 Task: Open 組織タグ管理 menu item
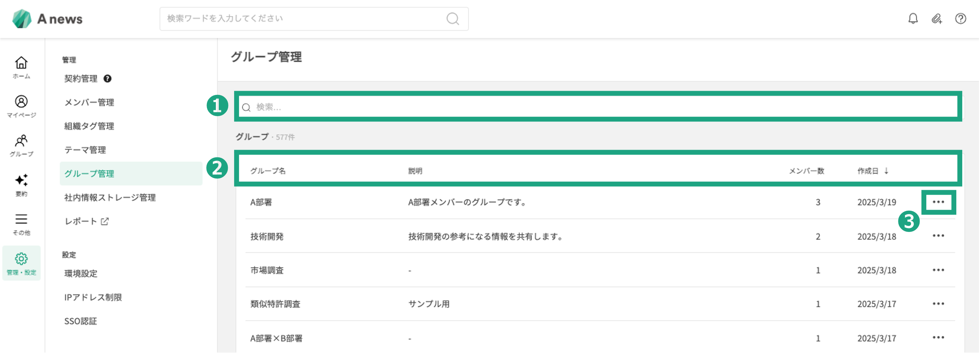point(89,126)
